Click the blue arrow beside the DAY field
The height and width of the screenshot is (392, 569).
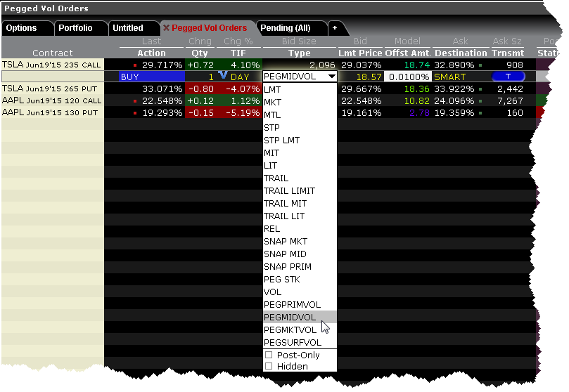click(x=222, y=74)
